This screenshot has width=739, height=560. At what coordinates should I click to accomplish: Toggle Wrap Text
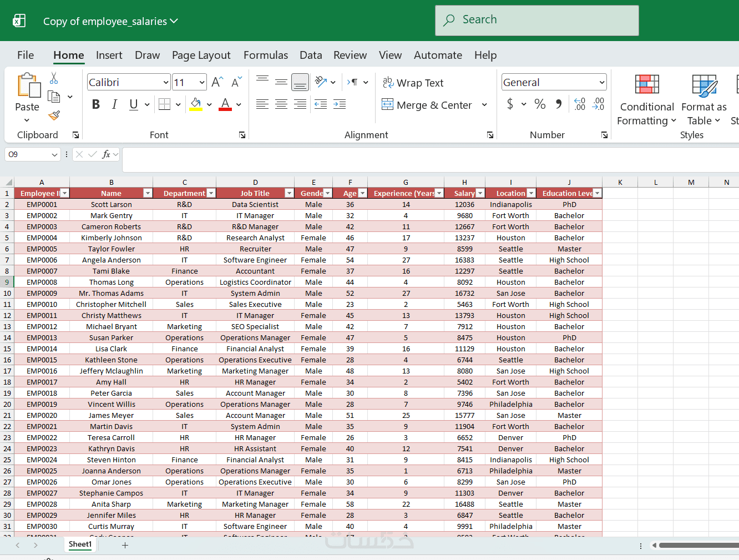tap(413, 83)
